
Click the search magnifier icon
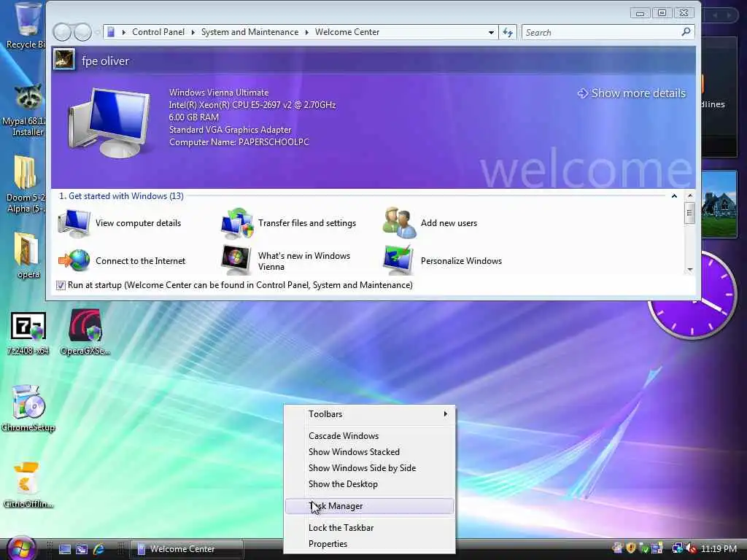686,32
